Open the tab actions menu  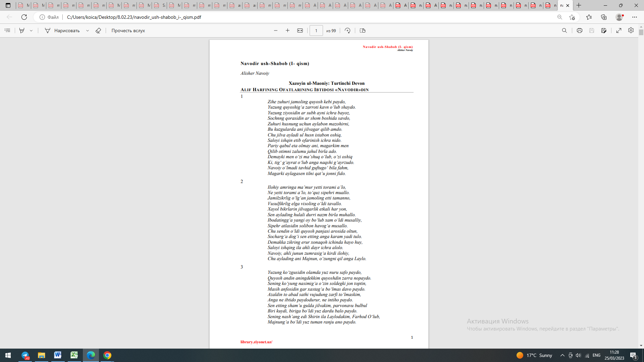tap(8, 5)
